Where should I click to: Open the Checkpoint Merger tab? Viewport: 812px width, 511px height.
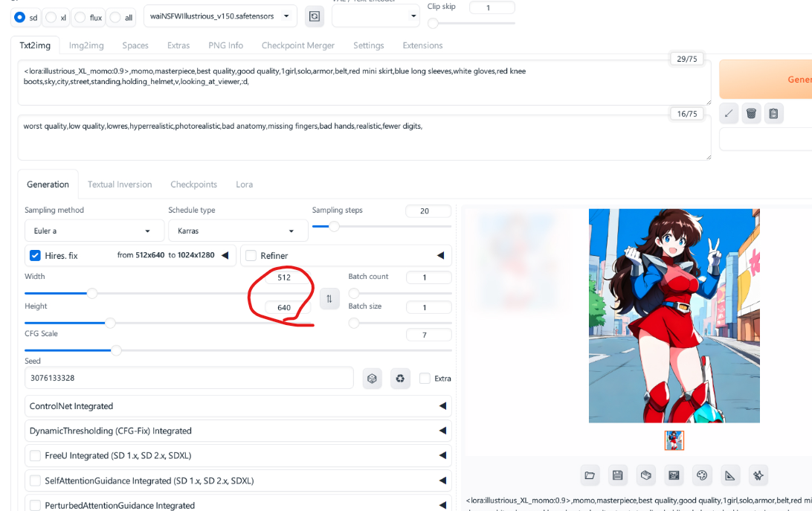pyautogui.click(x=297, y=45)
